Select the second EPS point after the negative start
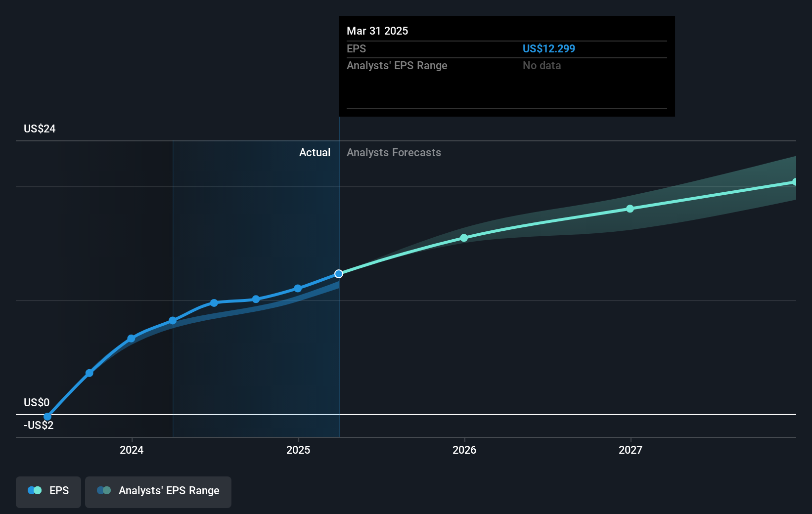This screenshot has width=812, height=514. (x=90, y=373)
